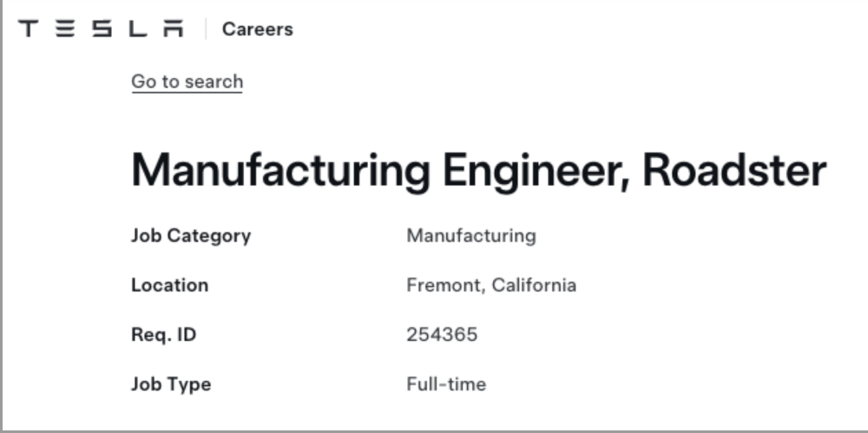Click the letter T in Tesla logo

(28, 30)
